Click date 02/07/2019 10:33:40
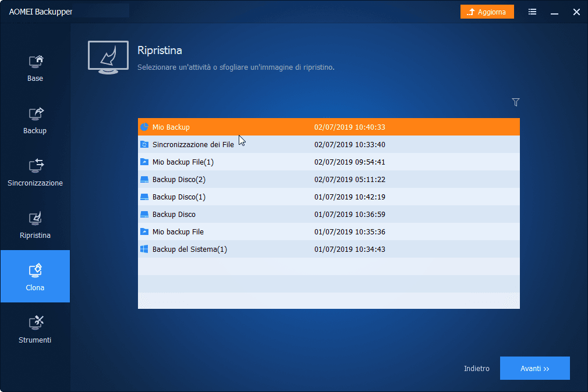Screen dimensions: 588x392 (x=350, y=145)
